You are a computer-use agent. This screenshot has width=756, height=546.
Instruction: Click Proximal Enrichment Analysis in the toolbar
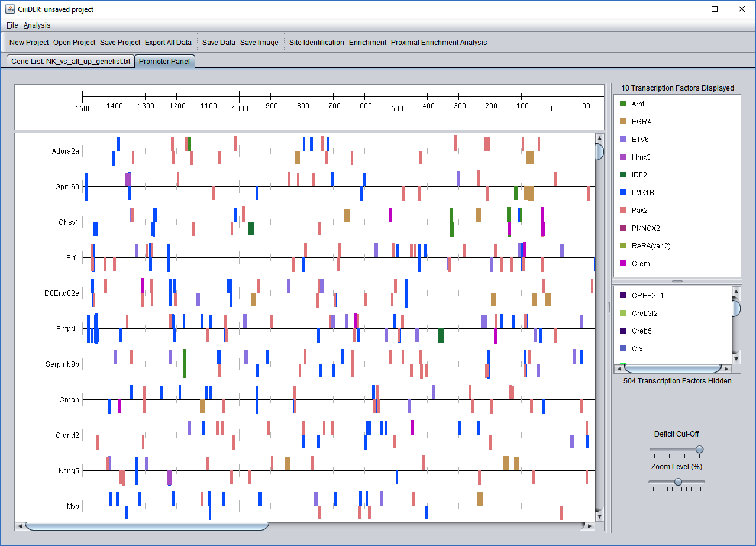click(x=439, y=43)
